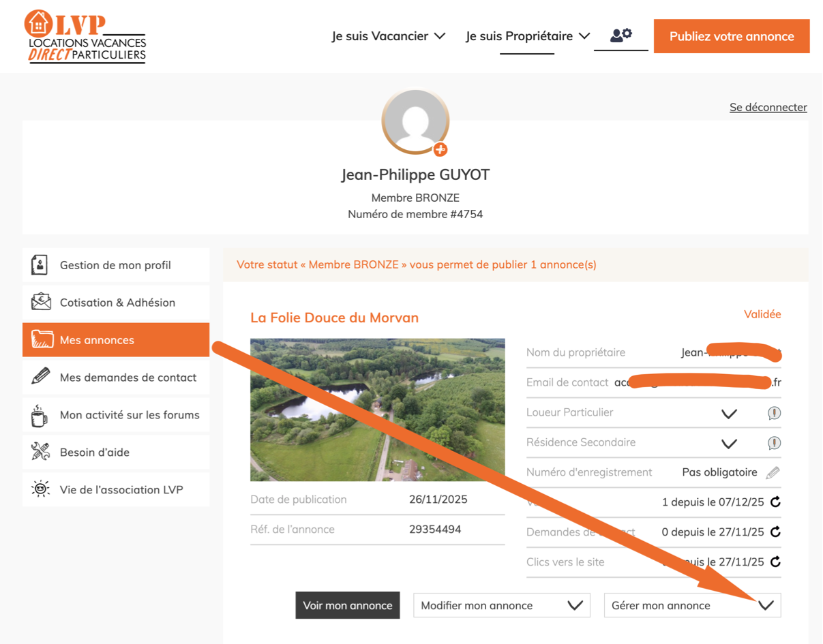Screen dimensions: 823x644
Task: Click the Publiez votre annonce button
Action: pos(732,36)
